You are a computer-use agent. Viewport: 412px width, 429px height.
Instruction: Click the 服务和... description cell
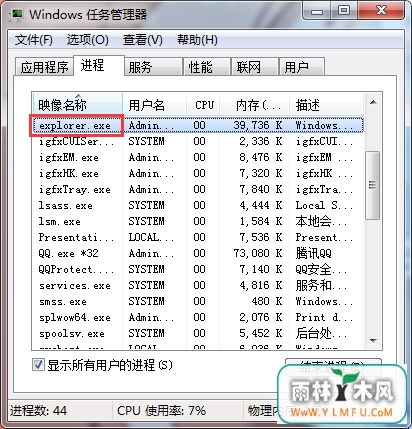[x=321, y=285]
